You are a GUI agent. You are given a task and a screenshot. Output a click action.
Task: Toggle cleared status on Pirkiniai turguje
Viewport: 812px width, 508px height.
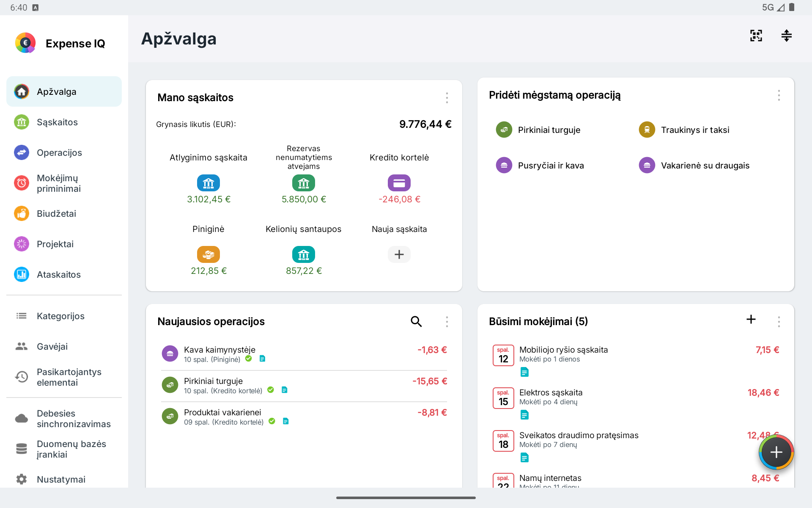tap(271, 390)
